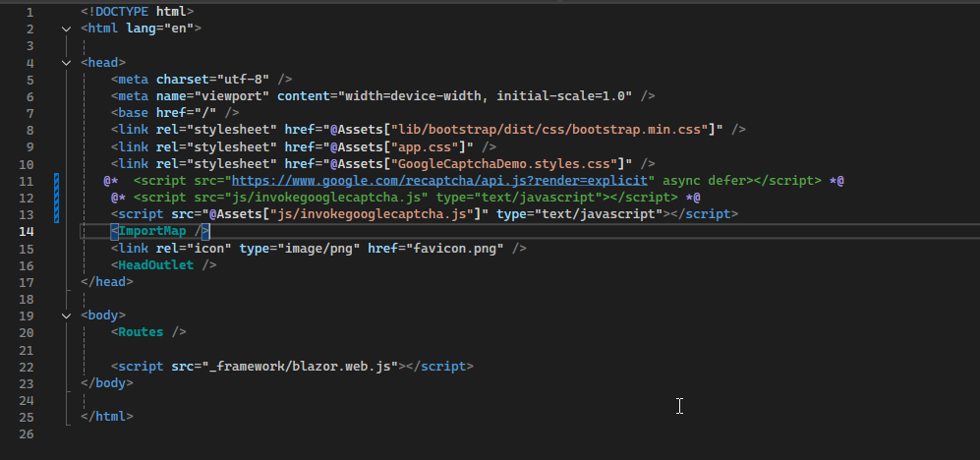Collapse the body section fold arrow
This screenshot has height=460, width=980.
coord(66,316)
